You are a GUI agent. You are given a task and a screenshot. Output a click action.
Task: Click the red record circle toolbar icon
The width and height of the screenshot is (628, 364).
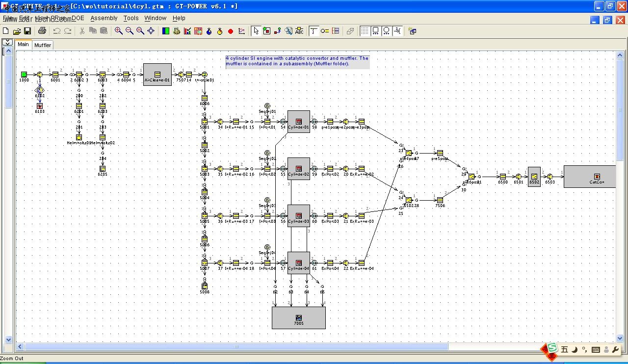231,31
